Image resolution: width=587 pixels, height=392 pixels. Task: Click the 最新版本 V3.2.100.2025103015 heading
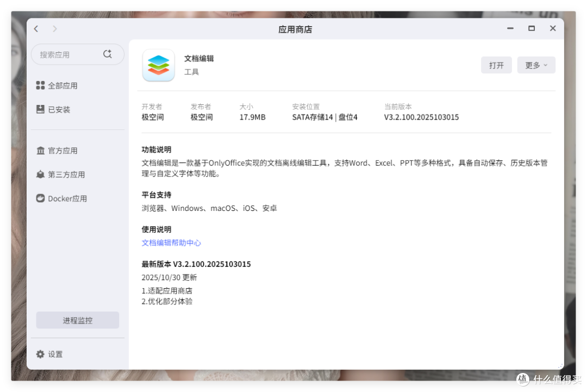[x=196, y=264]
